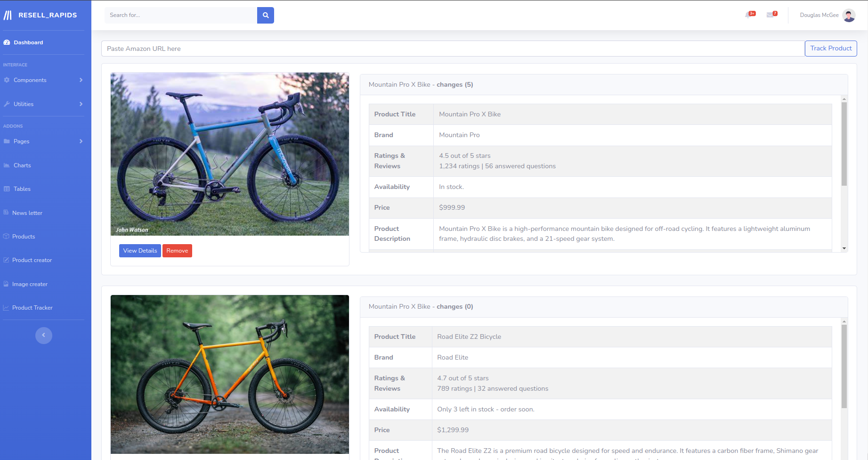868x460 pixels.
Task: Click the Tables grid icon
Action: [7, 189]
